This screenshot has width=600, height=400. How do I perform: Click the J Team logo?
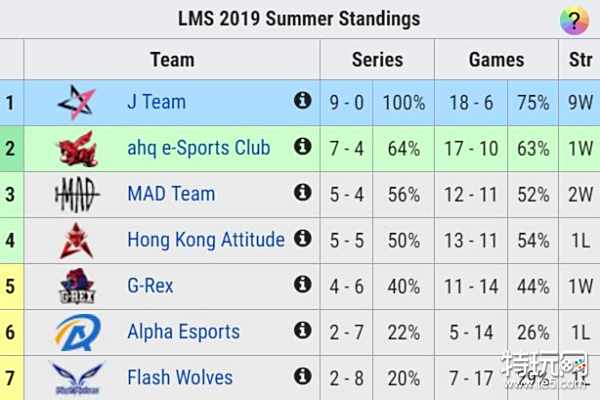point(76,102)
